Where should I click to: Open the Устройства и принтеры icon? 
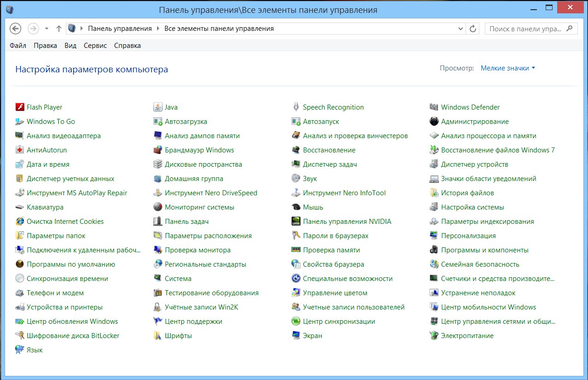[x=20, y=307]
